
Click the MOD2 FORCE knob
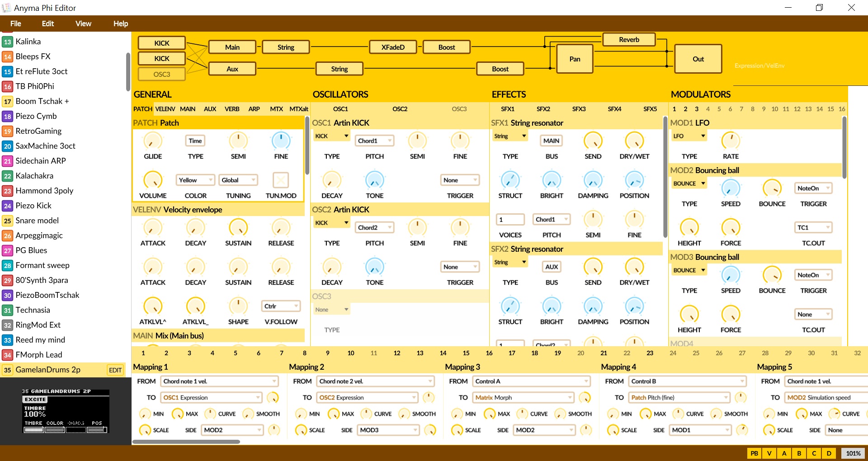[x=731, y=228]
